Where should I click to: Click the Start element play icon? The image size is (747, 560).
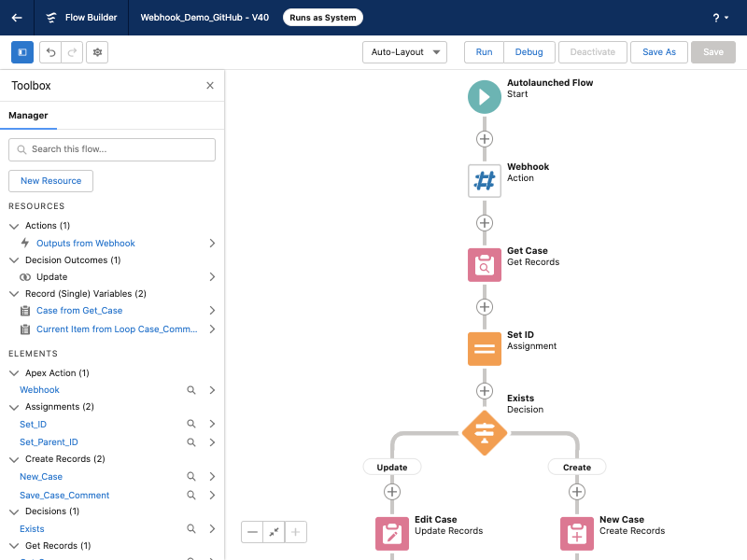click(x=485, y=97)
